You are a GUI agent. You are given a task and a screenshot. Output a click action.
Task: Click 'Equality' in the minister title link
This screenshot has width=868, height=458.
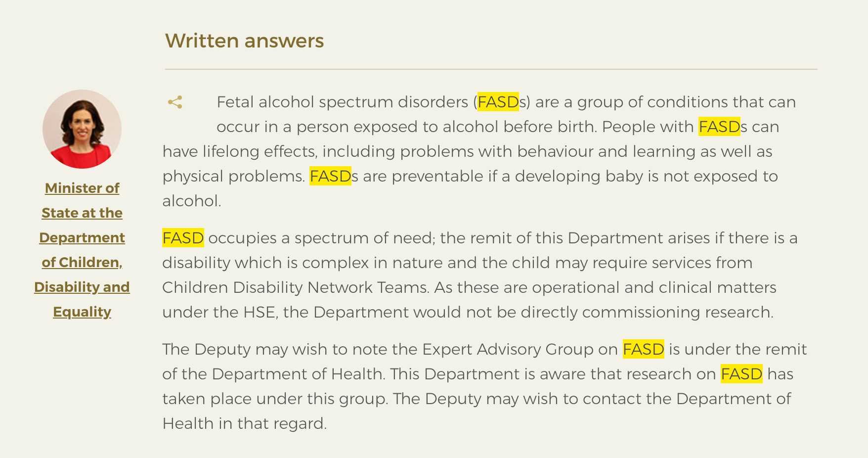click(82, 312)
